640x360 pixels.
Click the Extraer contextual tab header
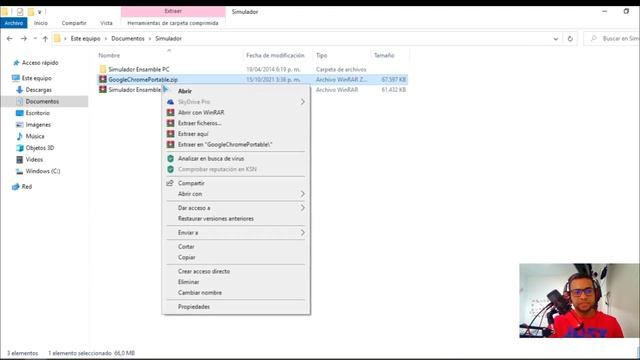coord(173,11)
